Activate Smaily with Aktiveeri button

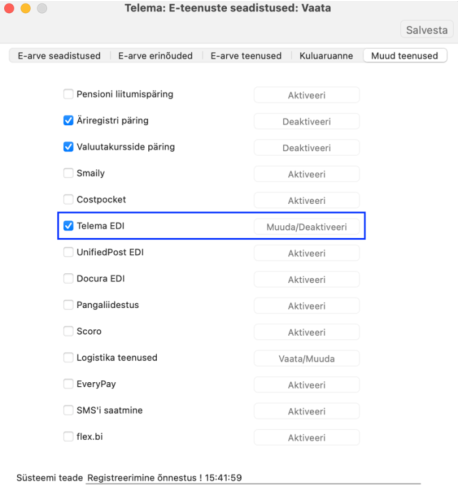click(x=307, y=174)
